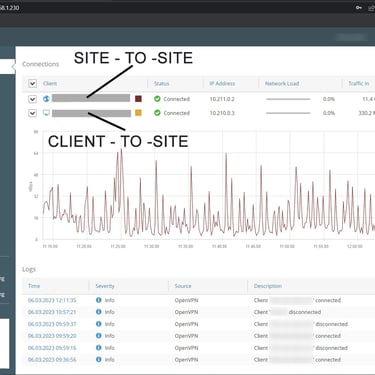375x375 pixels.
Task: Select IP address 10.211.0.2
Action: (222, 99)
